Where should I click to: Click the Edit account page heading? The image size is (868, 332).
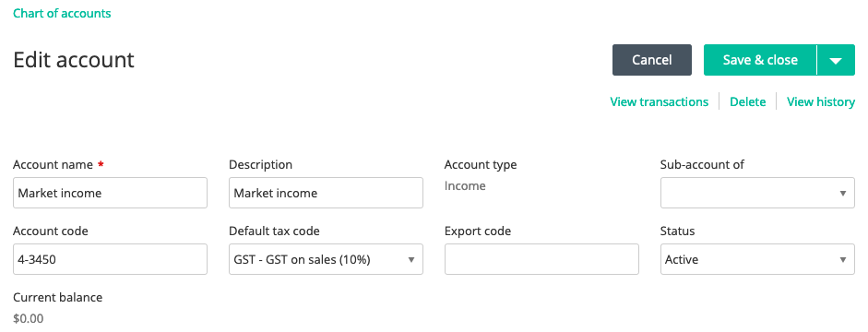74,60
